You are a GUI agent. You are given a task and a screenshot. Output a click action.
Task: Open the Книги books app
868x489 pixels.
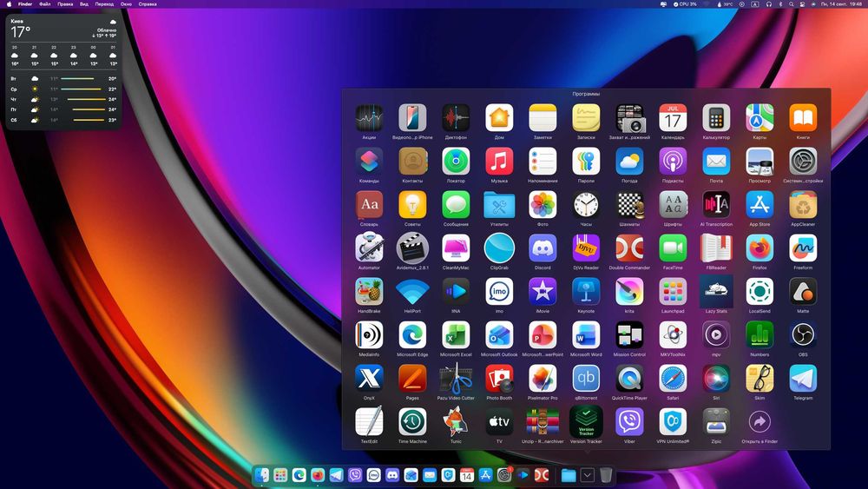point(803,117)
